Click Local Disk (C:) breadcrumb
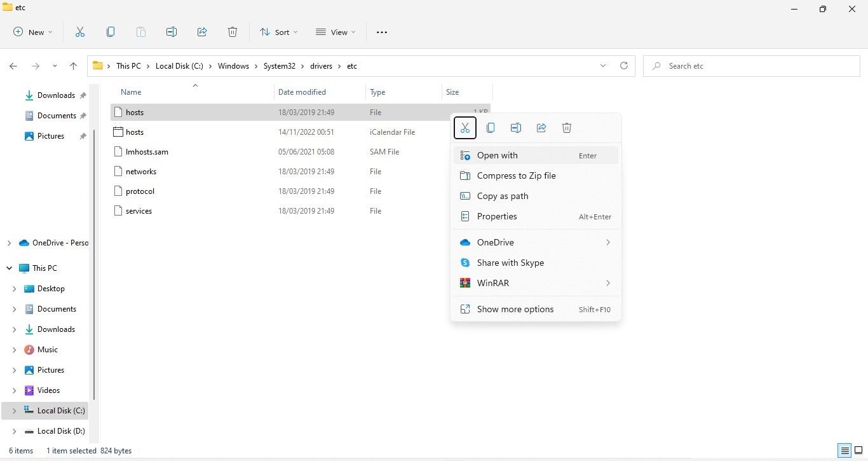This screenshot has height=461, width=868. 180,66
